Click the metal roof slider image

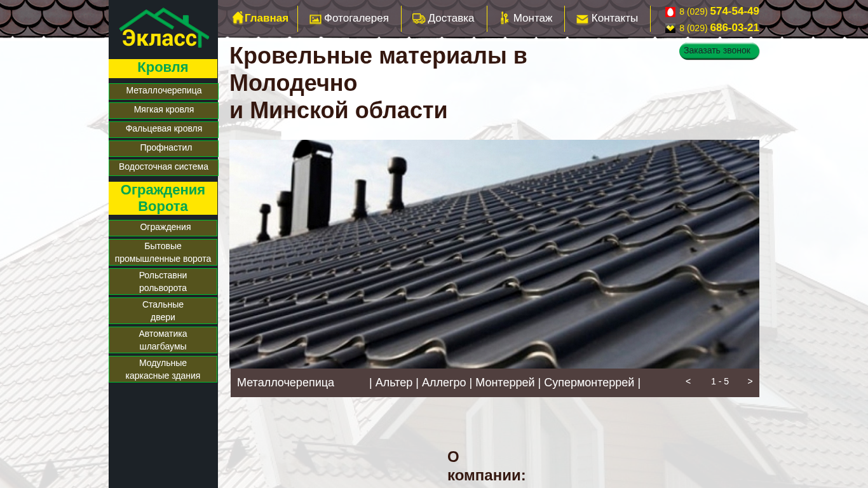pyautogui.click(x=494, y=254)
